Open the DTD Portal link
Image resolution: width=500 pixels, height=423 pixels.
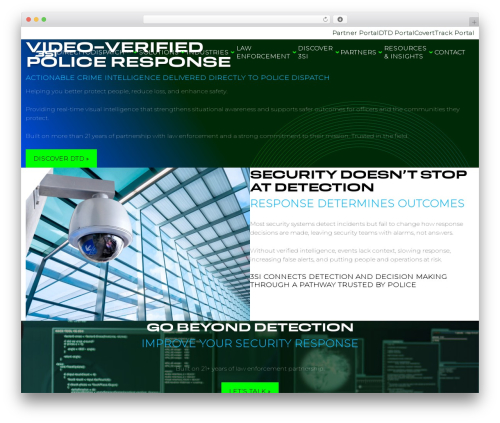point(396,33)
